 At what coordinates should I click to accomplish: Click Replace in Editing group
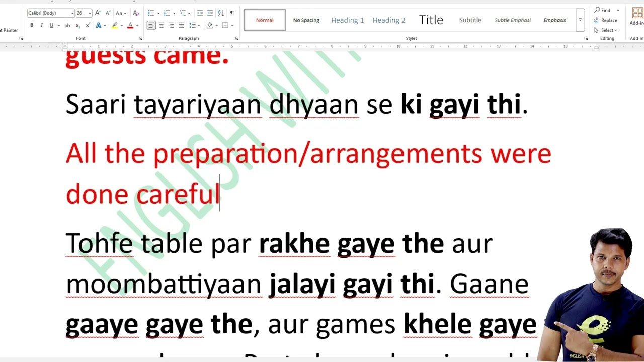(x=606, y=20)
